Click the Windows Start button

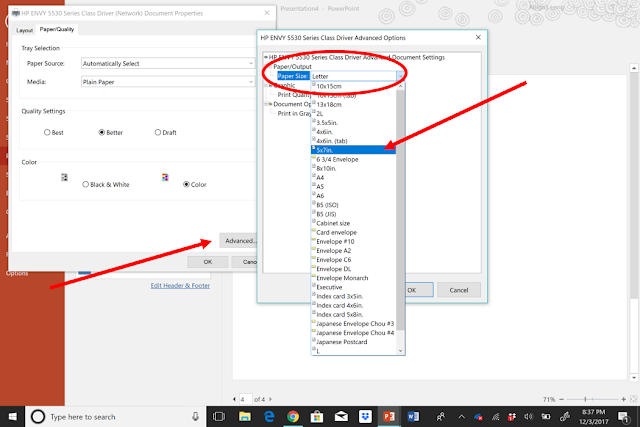tap(12, 417)
